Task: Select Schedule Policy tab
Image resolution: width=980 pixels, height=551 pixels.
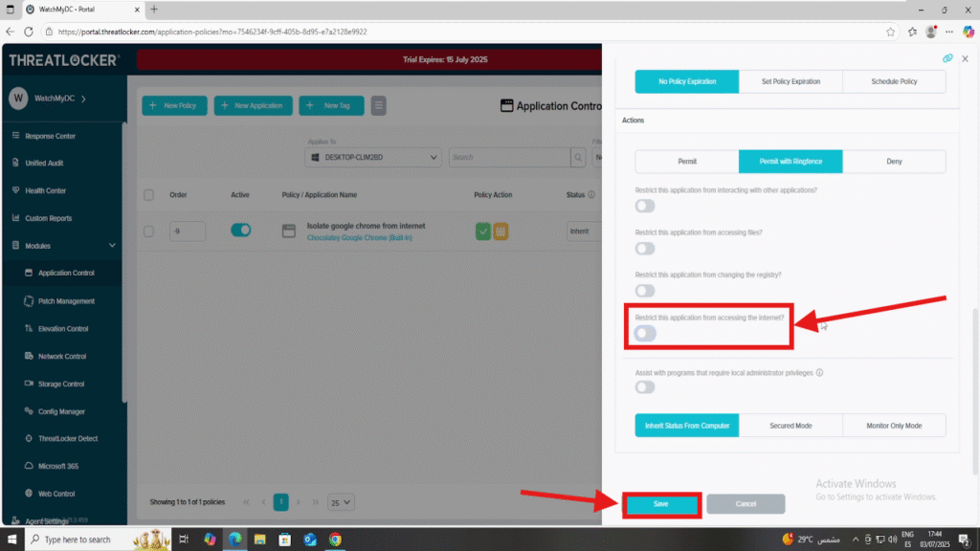Action: click(x=894, y=82)
